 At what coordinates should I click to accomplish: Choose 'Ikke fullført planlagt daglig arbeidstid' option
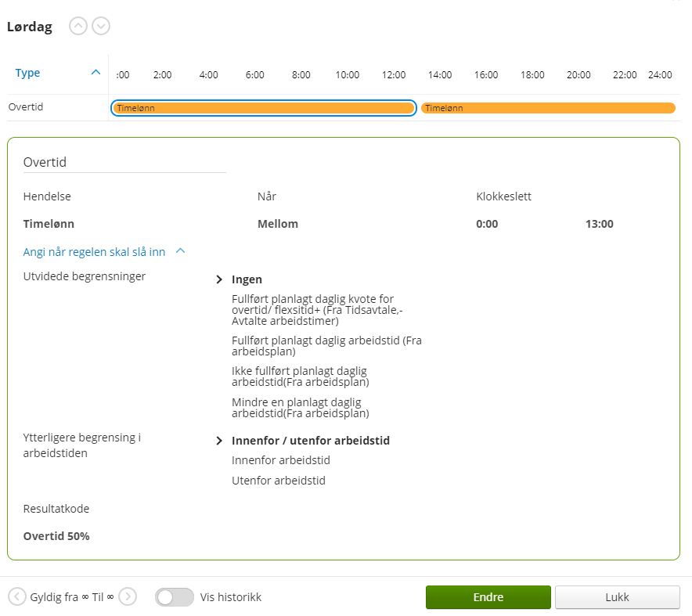click(x=300, y=376)
